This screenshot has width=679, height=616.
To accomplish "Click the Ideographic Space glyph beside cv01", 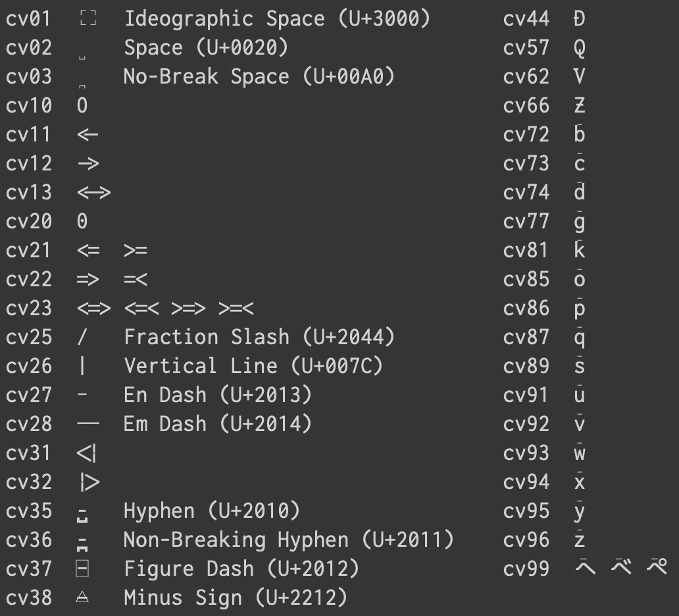I will [88, 18].
